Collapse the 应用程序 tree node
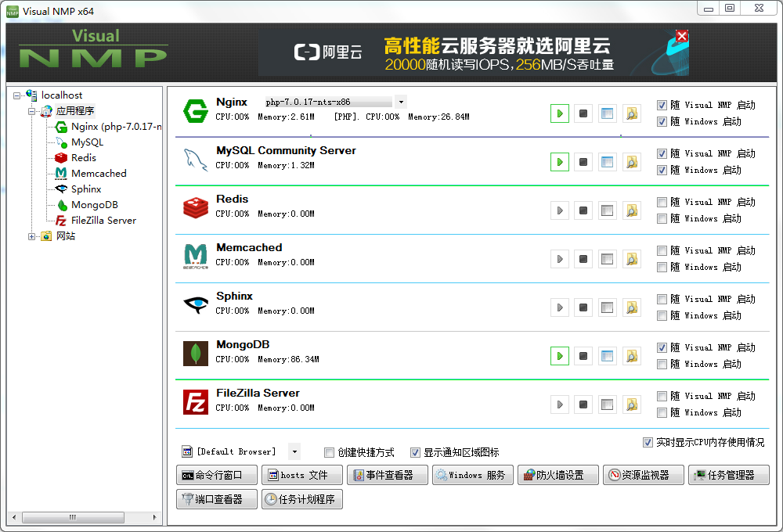This screenshot has width=783, height=532. [31, 111]
